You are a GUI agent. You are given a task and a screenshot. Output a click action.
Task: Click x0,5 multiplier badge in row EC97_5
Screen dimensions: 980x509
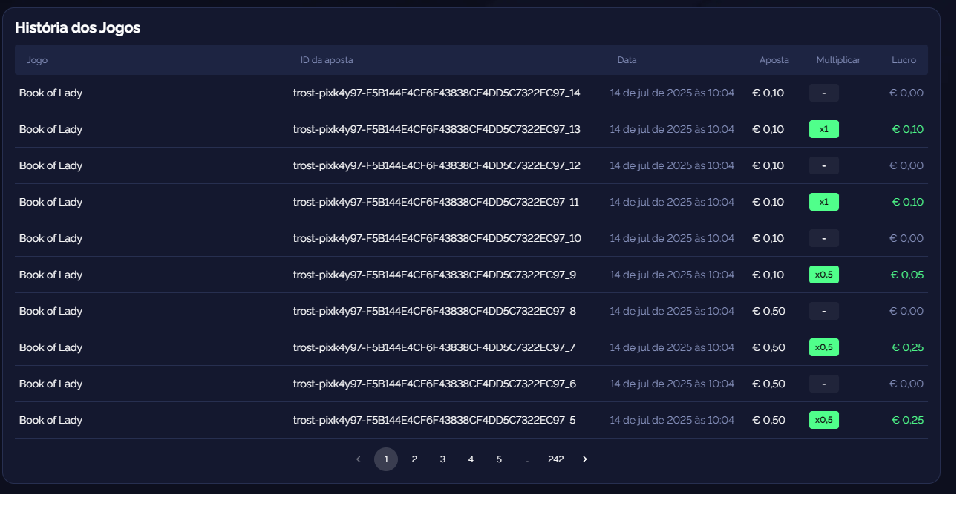(824, 420)
